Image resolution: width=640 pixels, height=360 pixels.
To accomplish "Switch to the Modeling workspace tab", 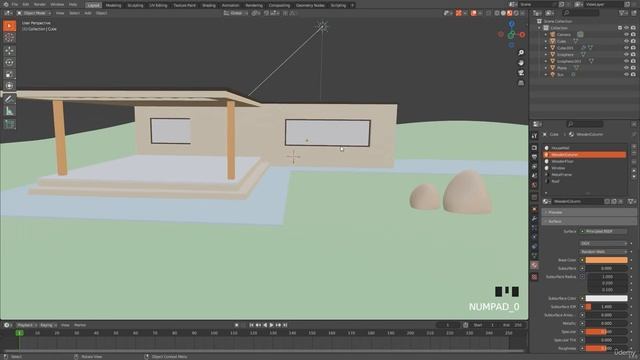I will (113, 5).
